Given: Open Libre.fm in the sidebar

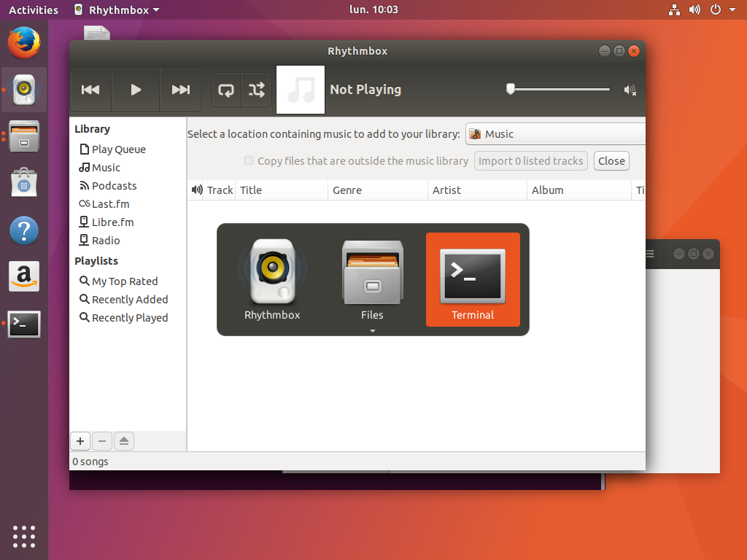Looking at the screenshot, I should [107, 222].
